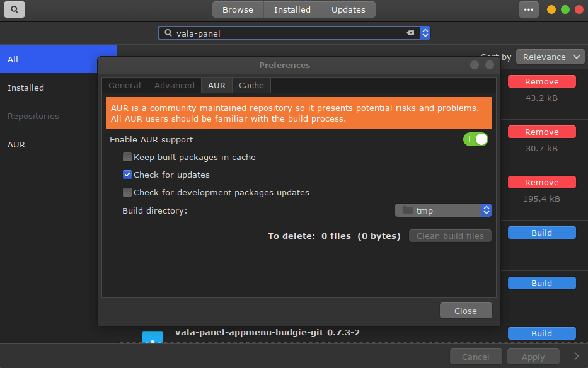Screen dimensions: 588x368
Task: Click the right chevron next to Apply
Action: 576,356
